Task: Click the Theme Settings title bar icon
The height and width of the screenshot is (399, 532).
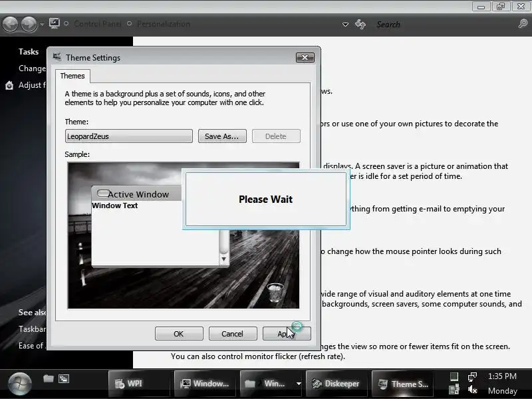Action: coord(57,57)
